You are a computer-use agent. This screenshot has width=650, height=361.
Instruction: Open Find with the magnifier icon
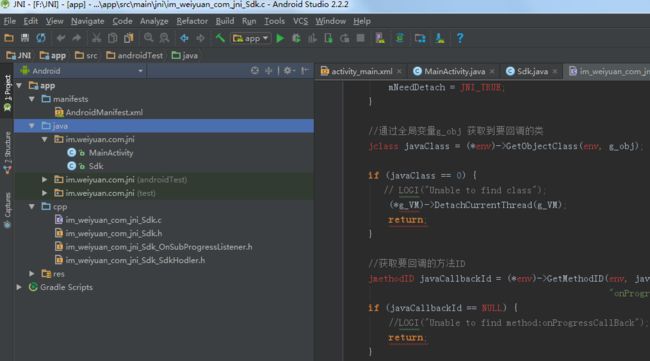coord(148,38)
